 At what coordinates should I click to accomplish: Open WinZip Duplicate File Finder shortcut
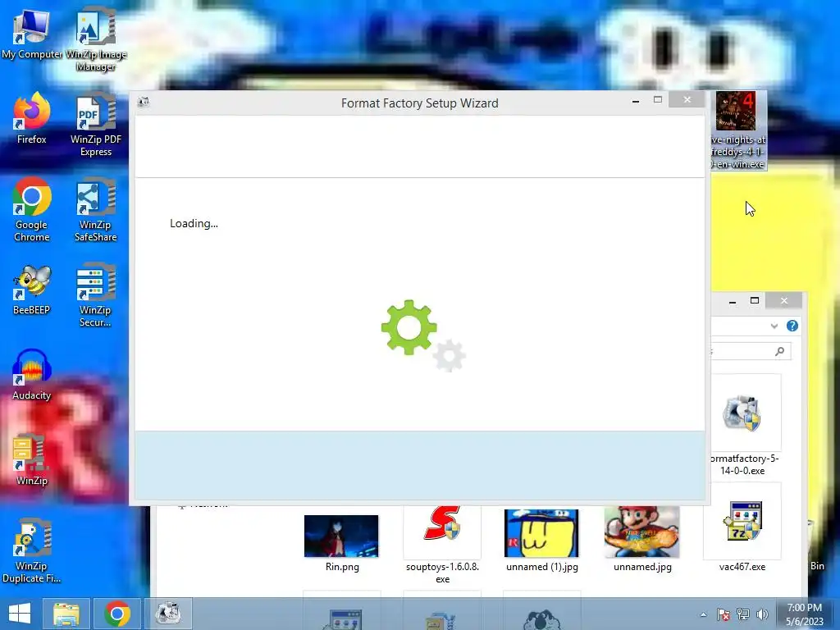(x=31, y=550)
